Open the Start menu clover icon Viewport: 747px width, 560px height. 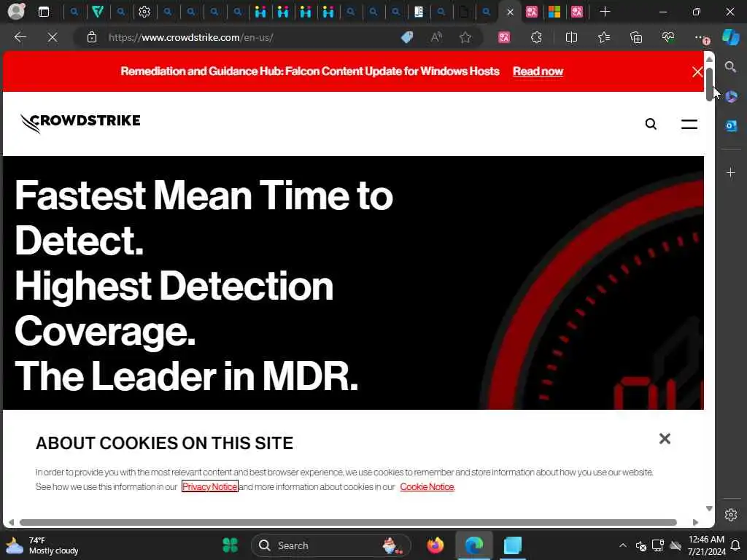(230, 545)
